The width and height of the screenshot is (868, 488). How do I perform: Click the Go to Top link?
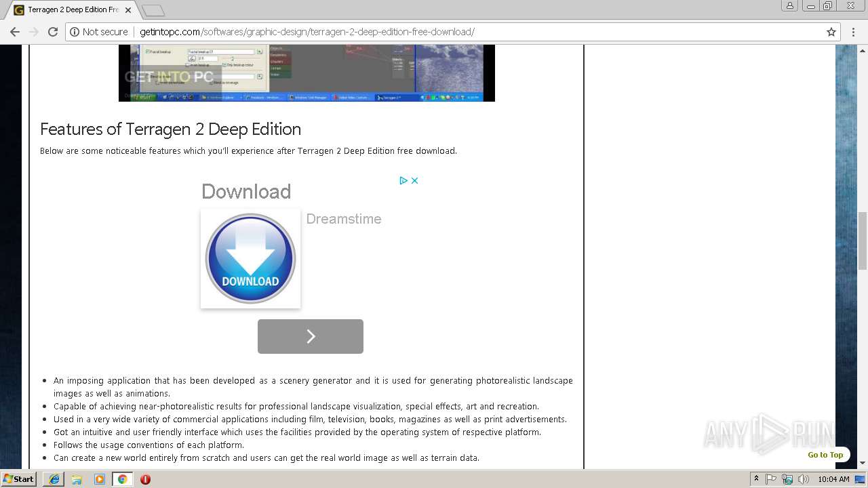click(x=825, y=455)
